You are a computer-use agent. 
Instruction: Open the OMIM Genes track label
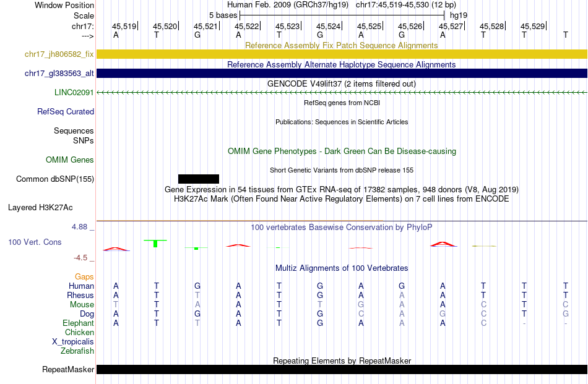(x=70, y=160)
